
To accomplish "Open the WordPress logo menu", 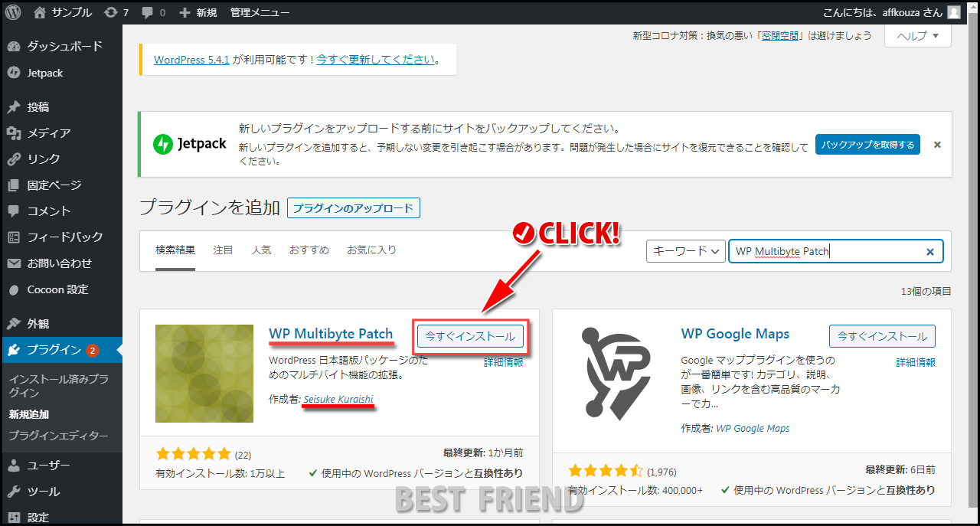I will click(14, 12).
